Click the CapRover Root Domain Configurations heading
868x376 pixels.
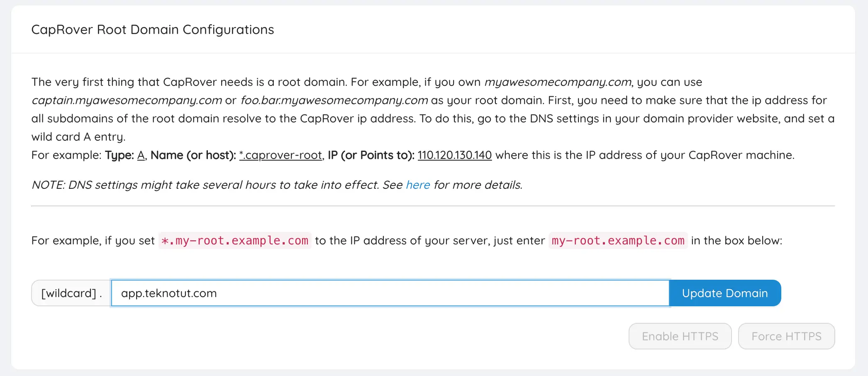pos(153,29)
